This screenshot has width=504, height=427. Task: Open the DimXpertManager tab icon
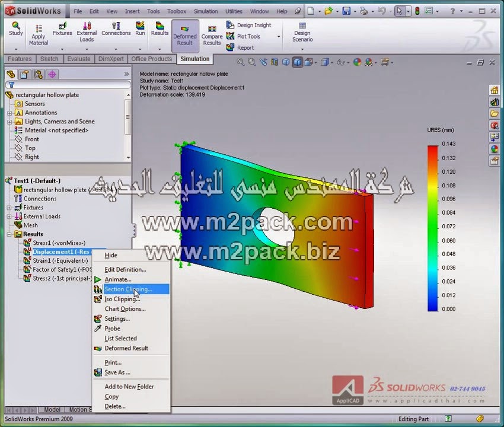52,74
